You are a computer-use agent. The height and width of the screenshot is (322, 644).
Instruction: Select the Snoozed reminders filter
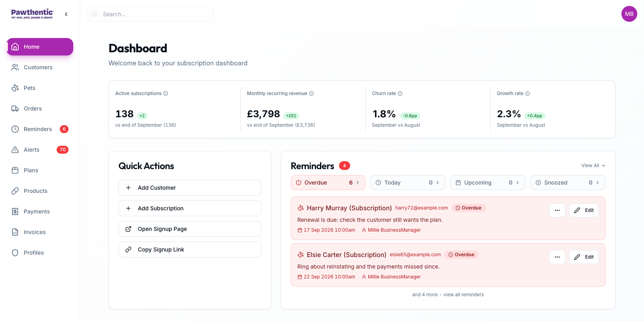568,183
